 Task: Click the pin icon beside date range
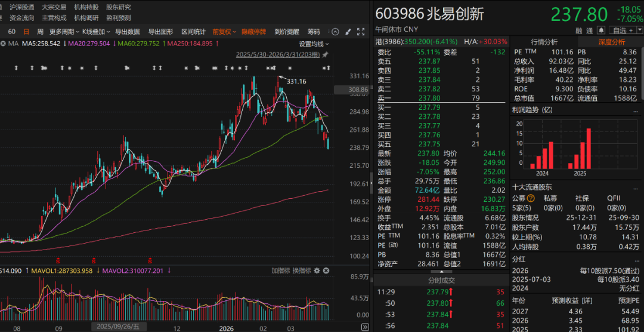click(325, 54)
